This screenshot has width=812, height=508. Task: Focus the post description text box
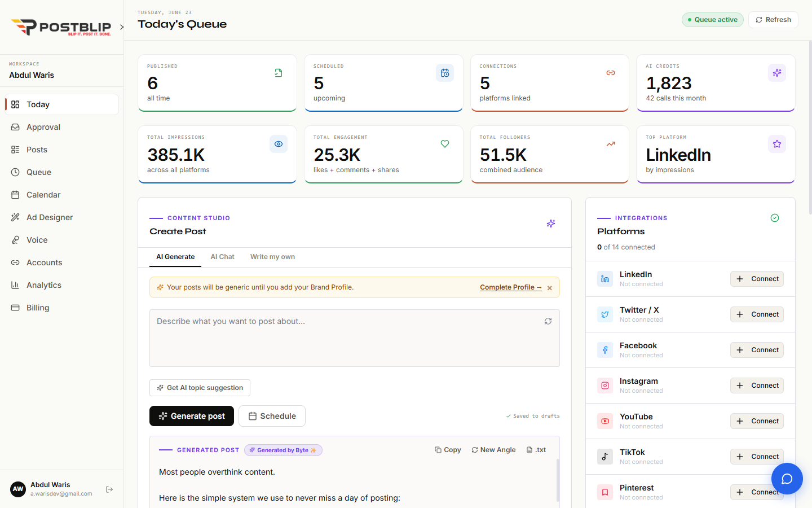click(355, 338)
